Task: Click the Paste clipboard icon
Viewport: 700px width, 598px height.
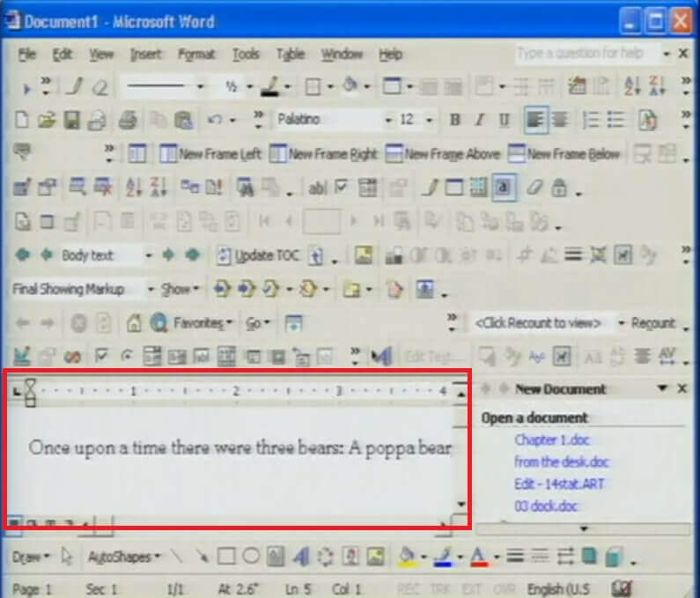Action: click(x=183, y=120)
